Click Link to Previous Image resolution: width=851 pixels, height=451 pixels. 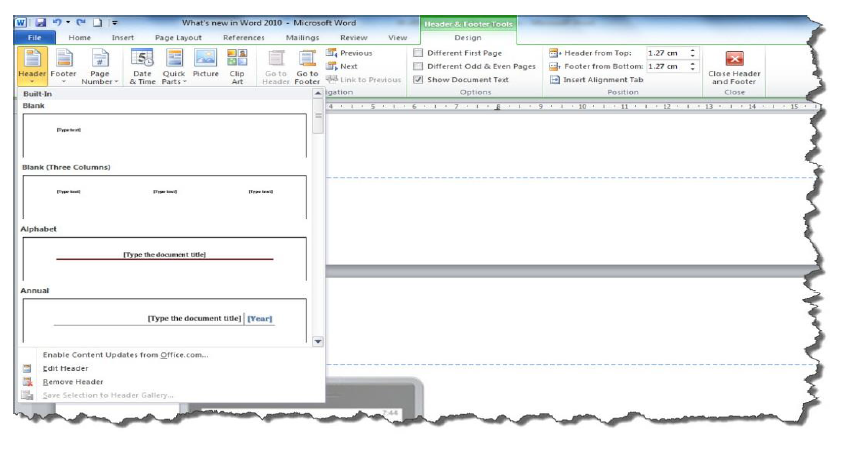pos(364,80)
